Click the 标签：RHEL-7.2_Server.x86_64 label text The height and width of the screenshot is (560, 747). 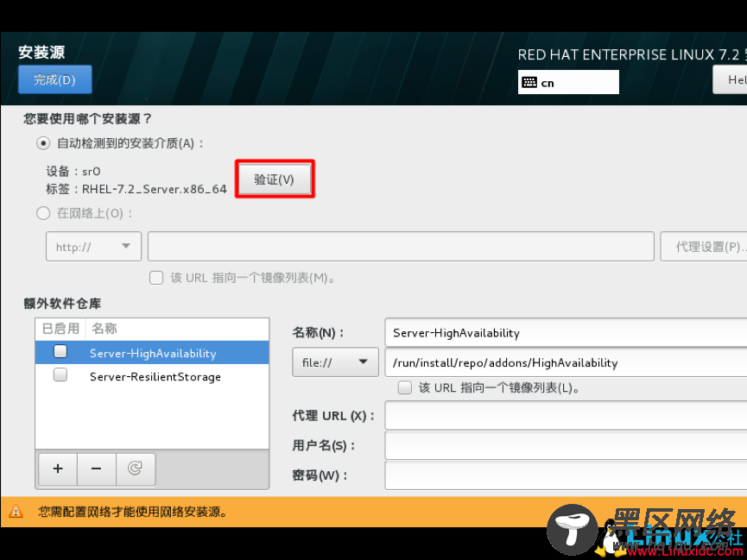click(136, 189)
